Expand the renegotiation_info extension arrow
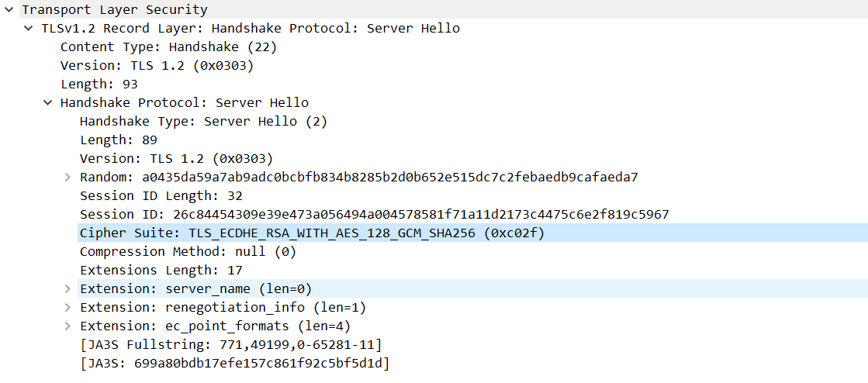 [67, 308]
